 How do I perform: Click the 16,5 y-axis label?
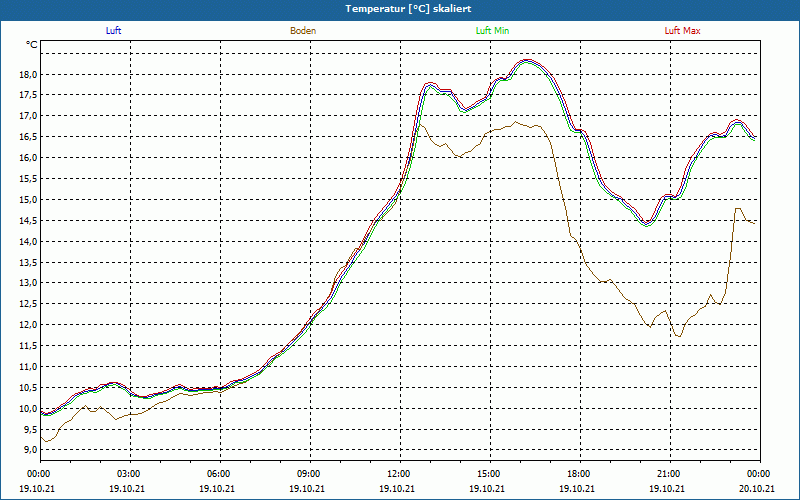29,137
